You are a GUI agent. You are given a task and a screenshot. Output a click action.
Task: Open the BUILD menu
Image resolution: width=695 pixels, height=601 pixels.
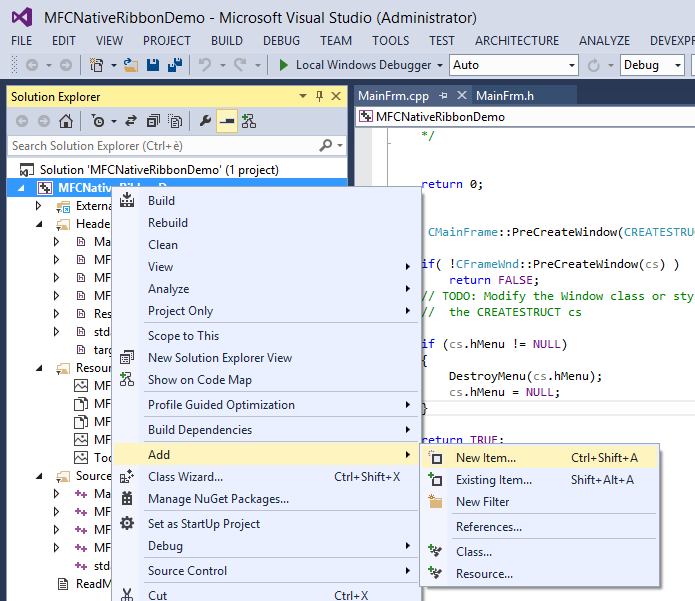tap(227, 41)
